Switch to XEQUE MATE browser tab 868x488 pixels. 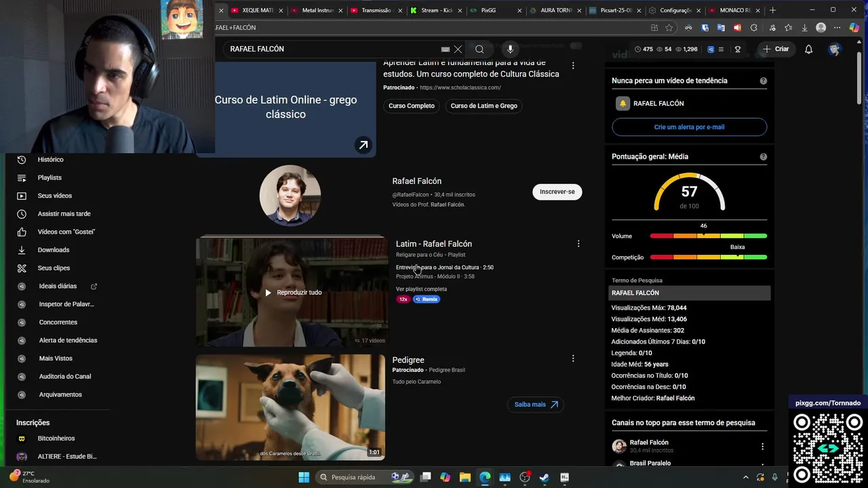[x=257, y=10]
